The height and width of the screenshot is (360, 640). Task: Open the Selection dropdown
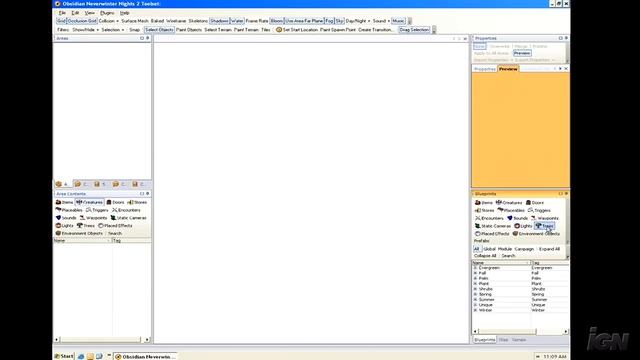pos(113,30)
